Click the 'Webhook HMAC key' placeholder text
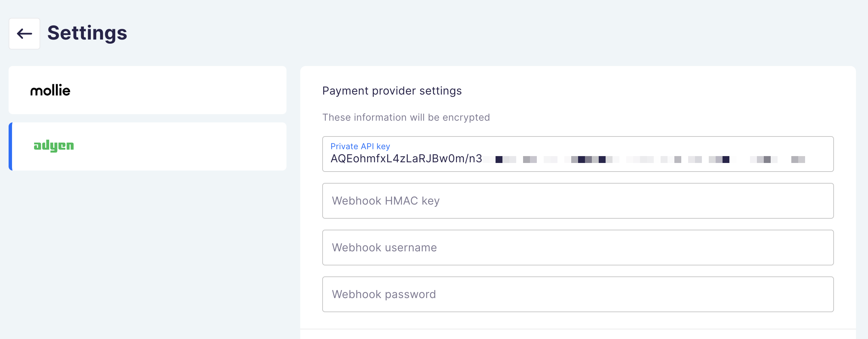 click(x=386, y=201)
